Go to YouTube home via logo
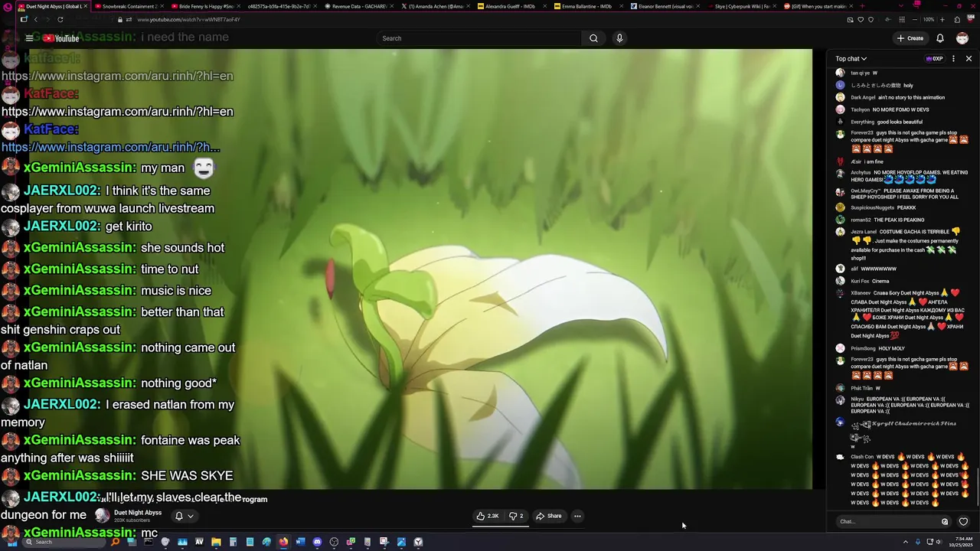This screenshot has width=980, height=551. click(x=60, y=38)
